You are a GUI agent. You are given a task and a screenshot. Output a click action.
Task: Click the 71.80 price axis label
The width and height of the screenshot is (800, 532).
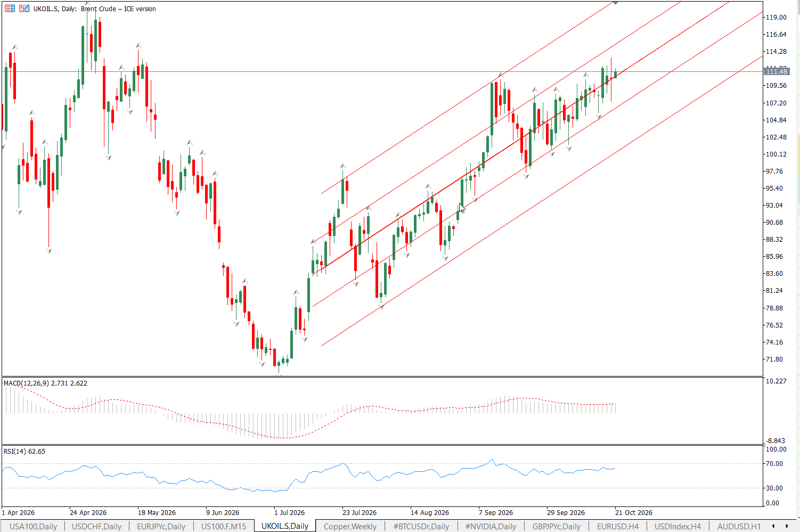(774, 359)
